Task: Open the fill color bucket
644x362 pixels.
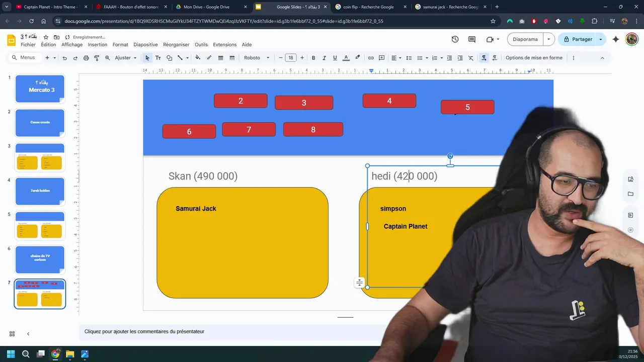Action: coord(198,58)
